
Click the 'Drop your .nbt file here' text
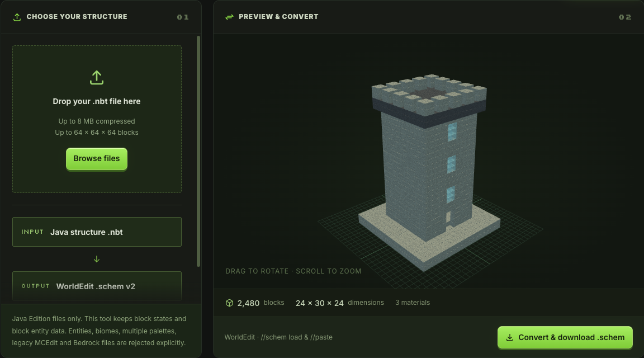[97, 101]
